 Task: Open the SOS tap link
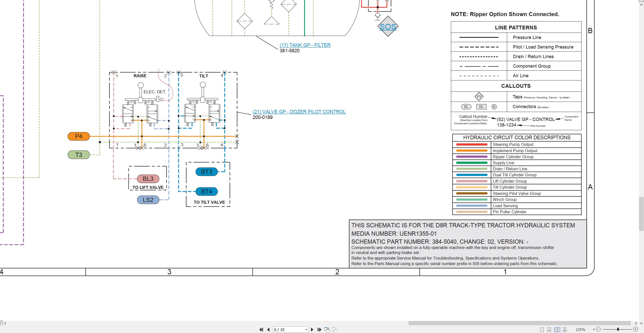click(388, 27)
